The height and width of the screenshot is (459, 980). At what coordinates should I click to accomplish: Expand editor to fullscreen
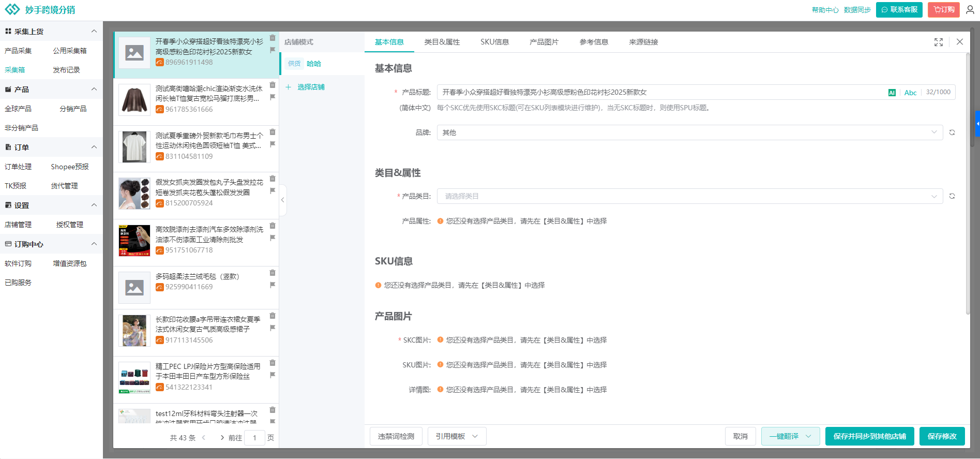coord(938,42)
